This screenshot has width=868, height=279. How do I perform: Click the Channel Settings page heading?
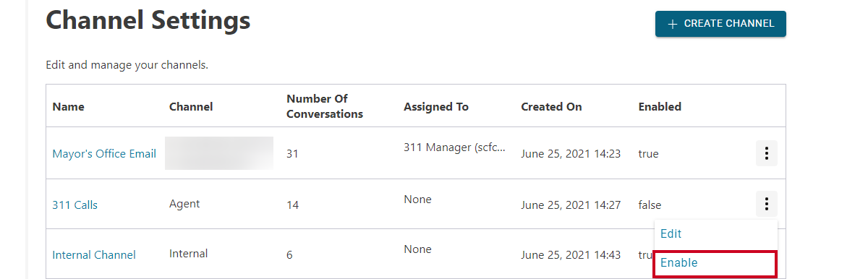148,20
